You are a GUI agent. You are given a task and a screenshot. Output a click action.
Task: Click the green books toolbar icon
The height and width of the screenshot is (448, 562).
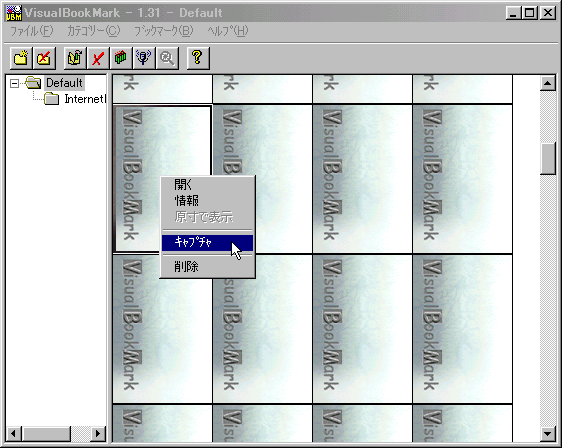pos(121,58)
